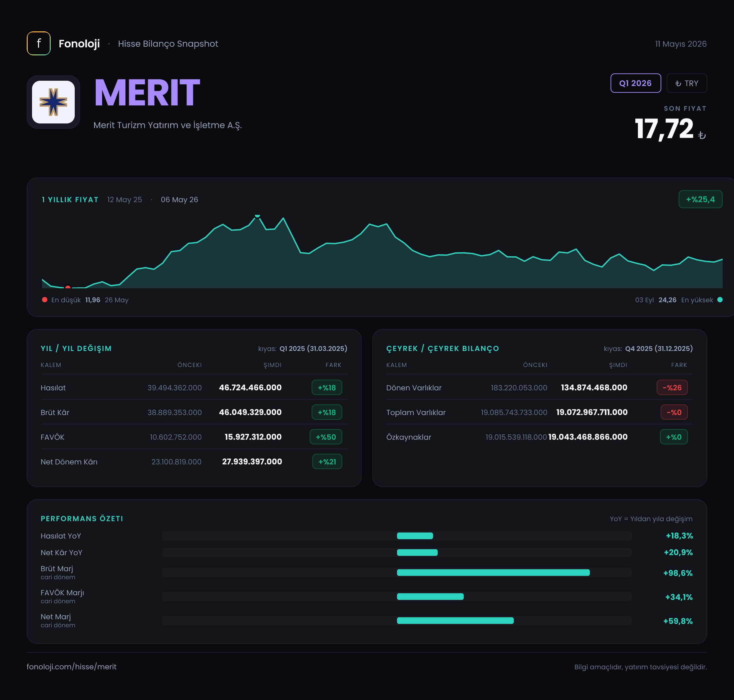Click the red lowest price marker on chart

(x=67, y=287)
